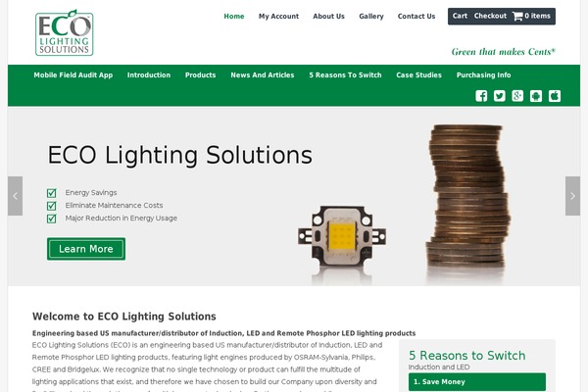Click the Cart link

point(460,16)
